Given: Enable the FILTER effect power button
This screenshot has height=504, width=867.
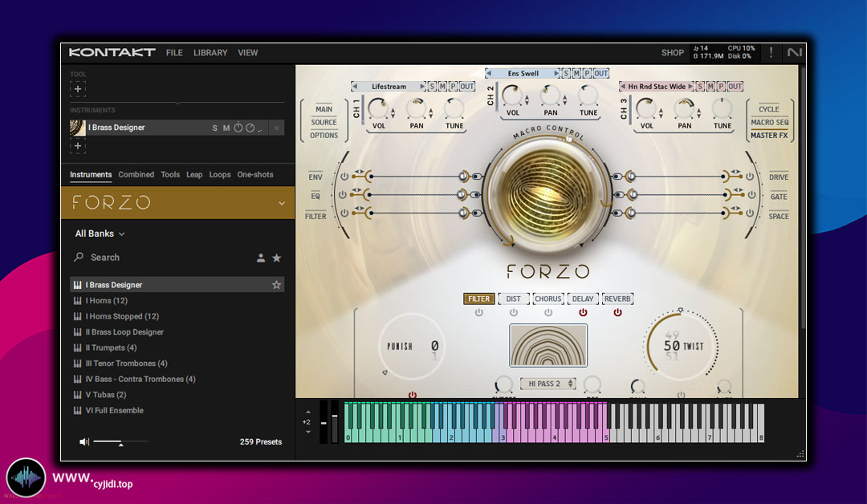Looking at the screenshot, I should (478, 313).
